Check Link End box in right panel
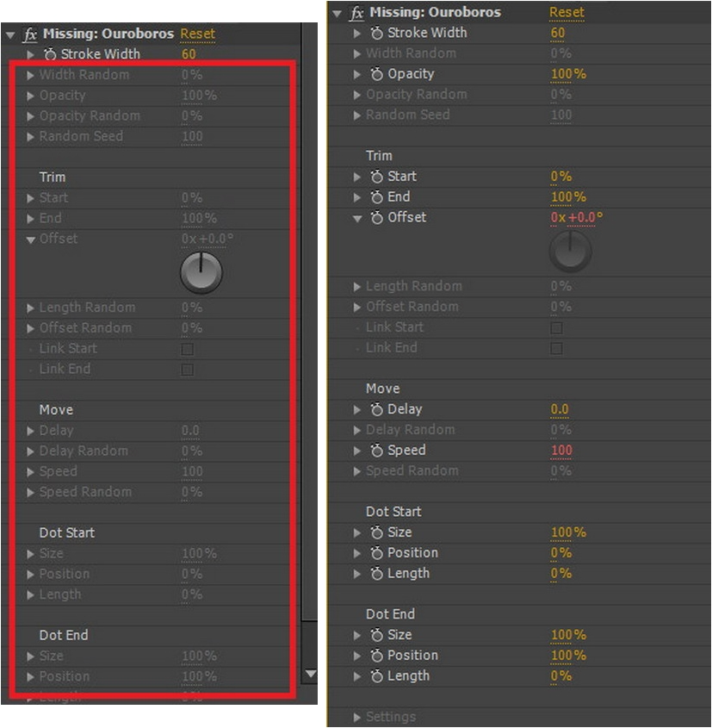Screen dimensions: 712x728 [x=557, y=348]
